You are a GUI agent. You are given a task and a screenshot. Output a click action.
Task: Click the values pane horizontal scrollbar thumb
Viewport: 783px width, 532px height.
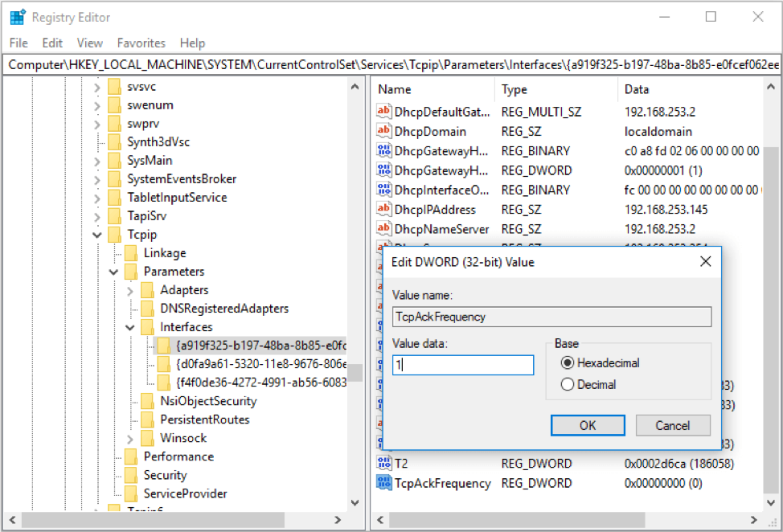[x=517, y=519]
